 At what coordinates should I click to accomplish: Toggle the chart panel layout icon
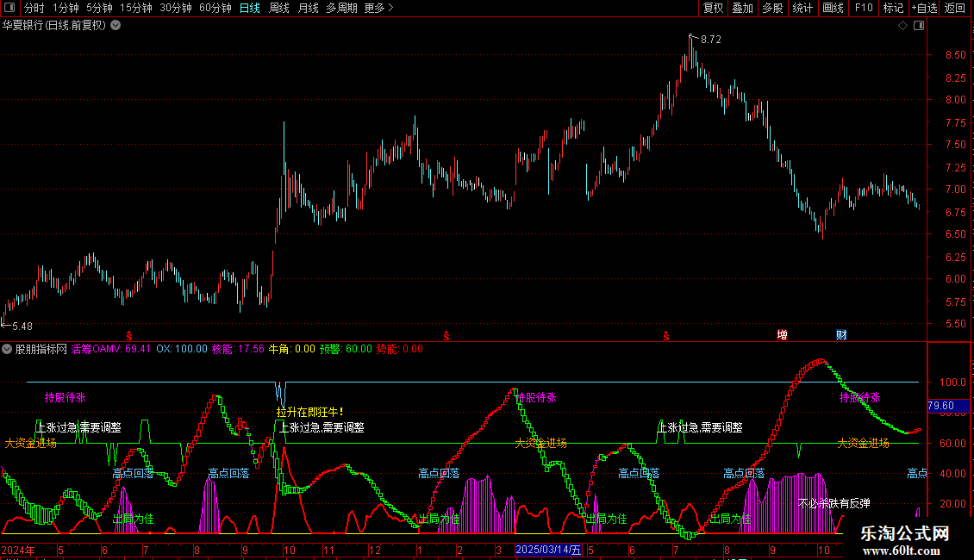pos(919,26)
